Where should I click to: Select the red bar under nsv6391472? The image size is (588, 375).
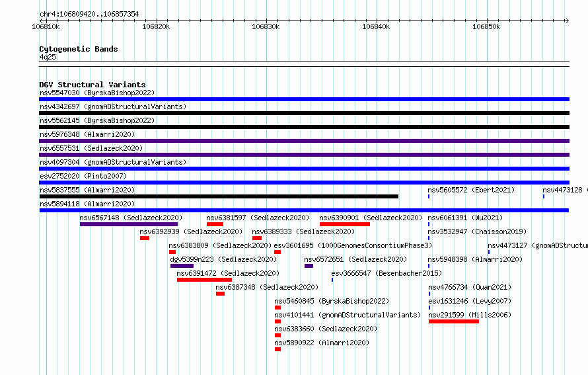tap(204, 280)
